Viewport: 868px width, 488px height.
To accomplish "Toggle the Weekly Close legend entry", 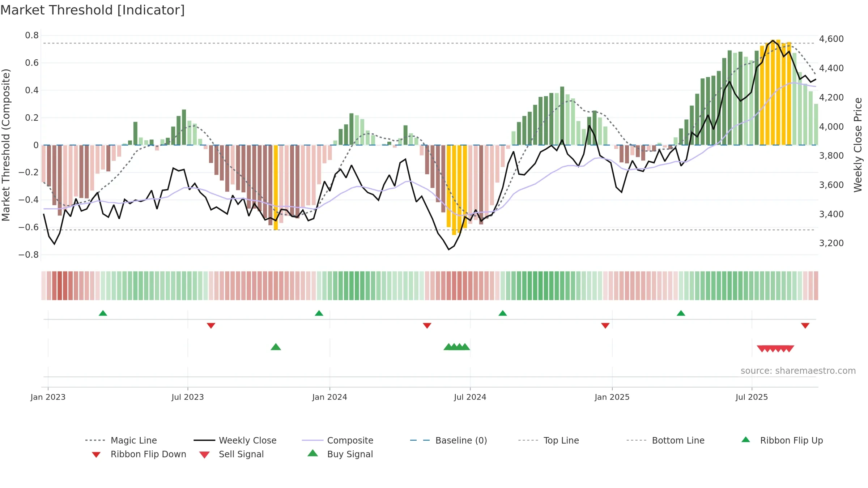I will (x=235, y=440).
